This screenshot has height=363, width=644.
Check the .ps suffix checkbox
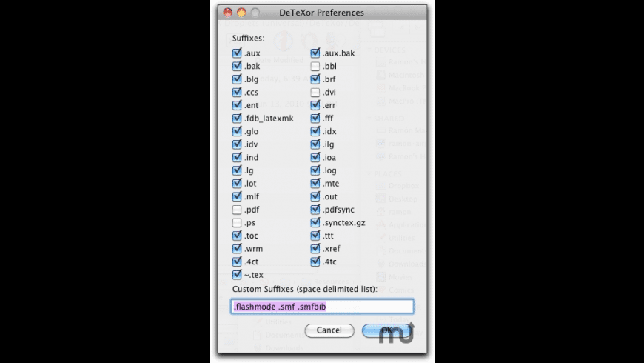pos(237,223)
